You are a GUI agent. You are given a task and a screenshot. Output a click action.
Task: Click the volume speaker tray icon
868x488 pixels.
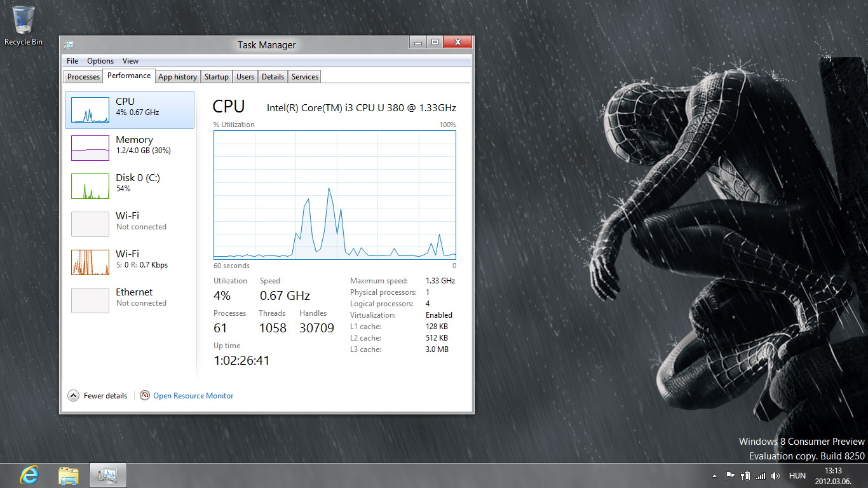pos(775,475)
